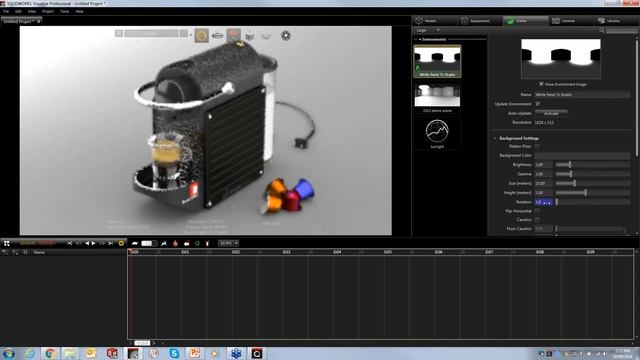640x360 pixels.
Task: Open the File menu
Action: (x=6, y=11)
